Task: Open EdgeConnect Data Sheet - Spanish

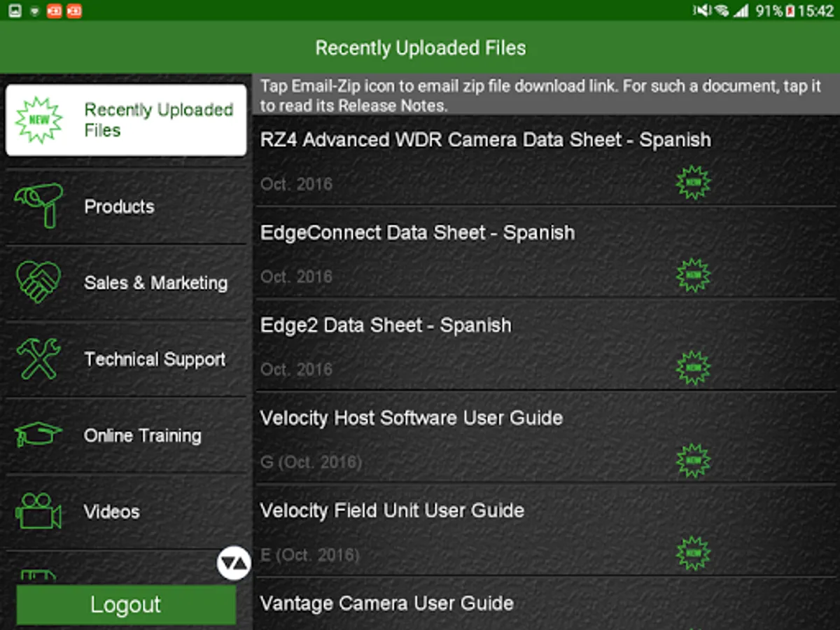Action: [x=546, y=253]
